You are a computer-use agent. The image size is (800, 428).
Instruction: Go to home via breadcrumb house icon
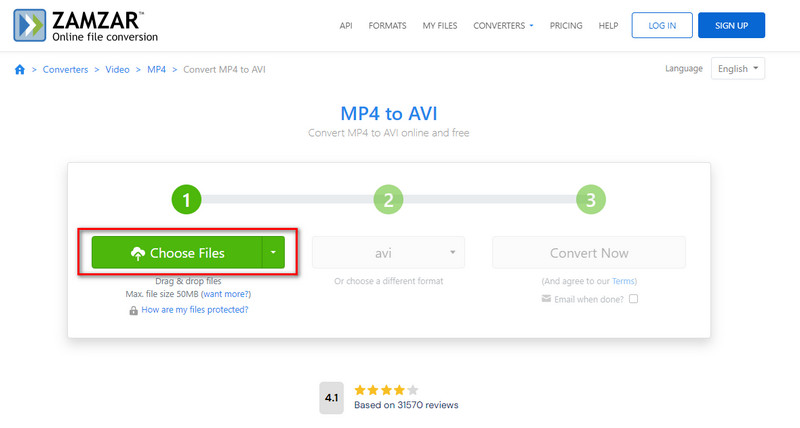point(20,69)
